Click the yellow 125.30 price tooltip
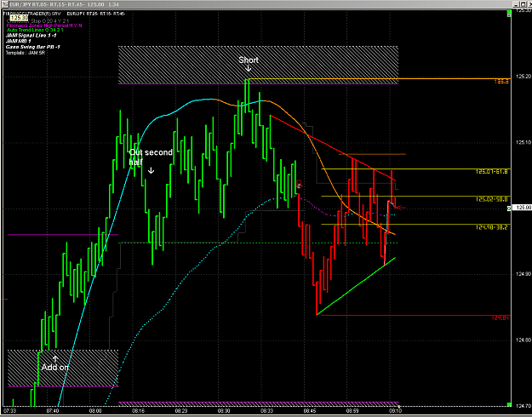This screenshot has height=417, width=532. point(19,18)
